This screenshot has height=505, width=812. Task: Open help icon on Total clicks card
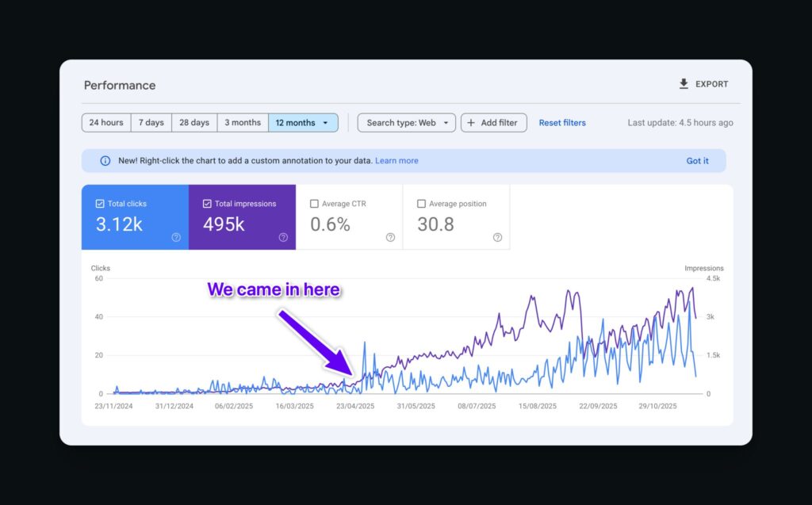coord(176,237)
